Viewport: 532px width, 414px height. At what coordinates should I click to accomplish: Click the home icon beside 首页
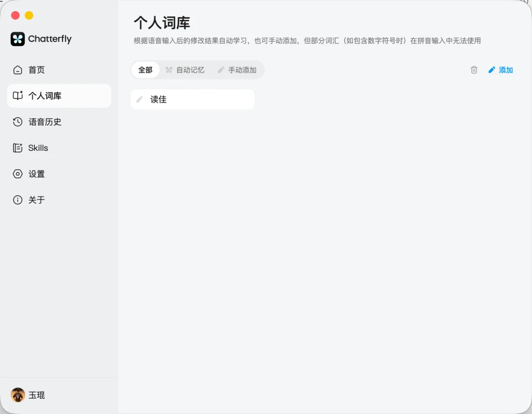pyautogui.click(x=18, y=70)
